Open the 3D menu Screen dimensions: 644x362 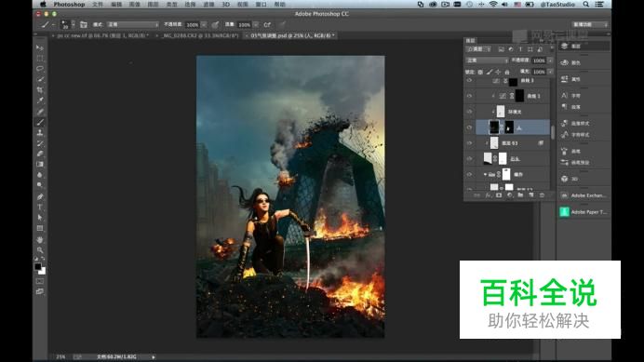[225, 4]
